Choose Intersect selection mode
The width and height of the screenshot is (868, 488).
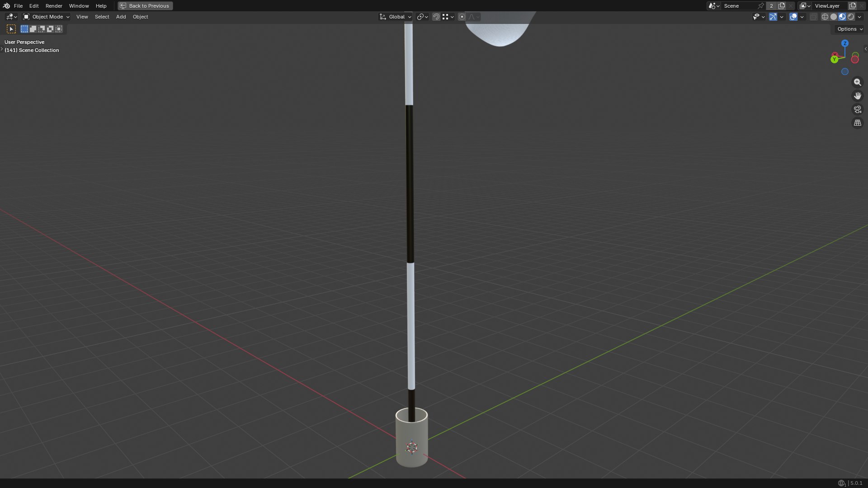[59, 29]
